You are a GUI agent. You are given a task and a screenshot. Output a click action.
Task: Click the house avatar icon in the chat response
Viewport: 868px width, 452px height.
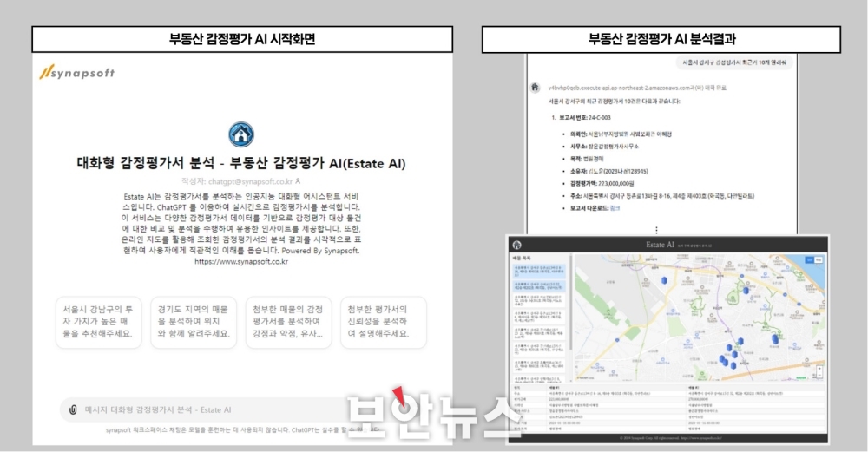(535, 88)
